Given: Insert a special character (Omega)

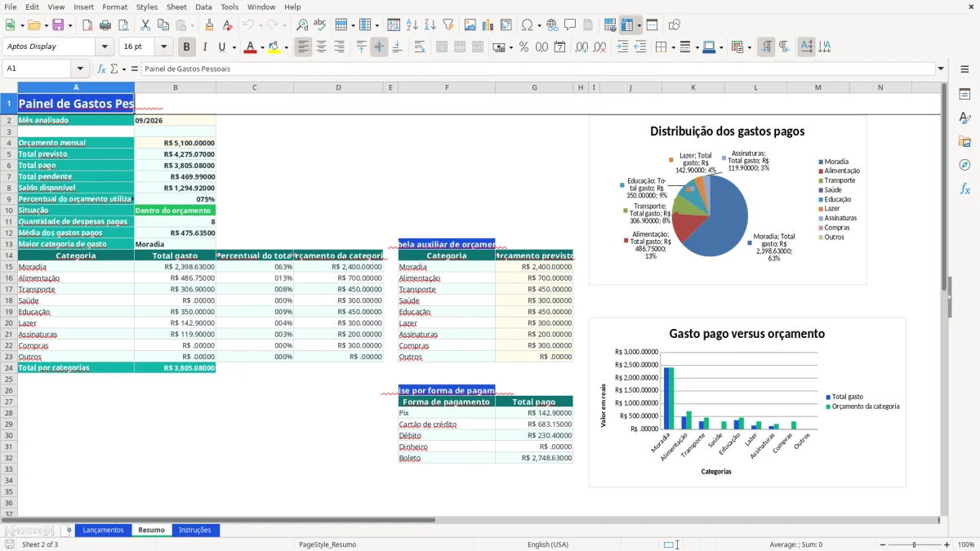Looking at the screenshot, I should [527, 25].
